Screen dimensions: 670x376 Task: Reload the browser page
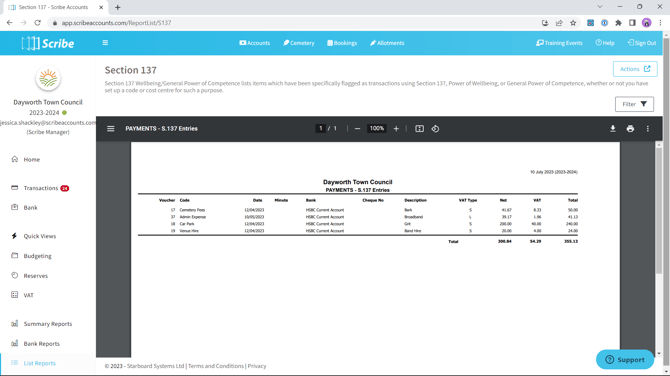pyautogui.click(x=38, y=23)
